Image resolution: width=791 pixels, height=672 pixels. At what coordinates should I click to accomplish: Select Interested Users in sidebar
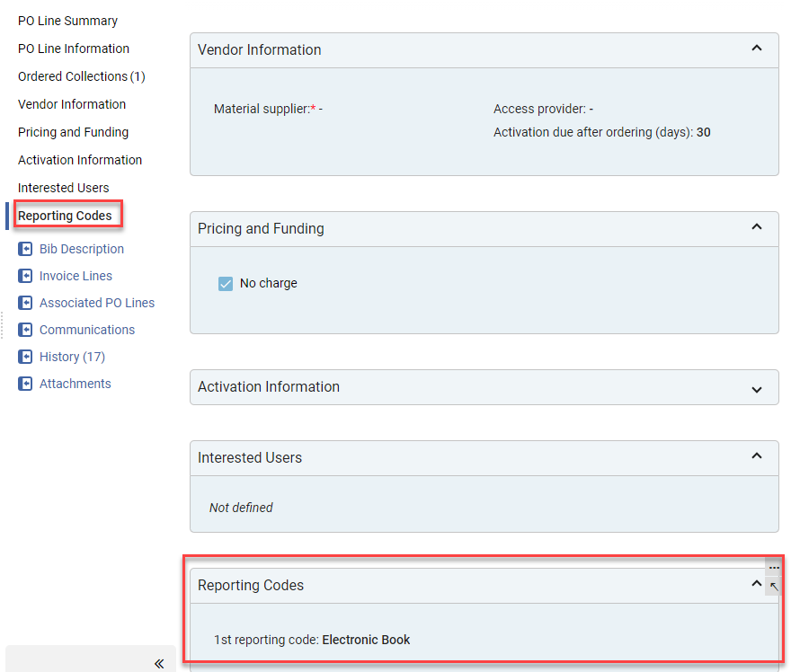point(64,188)
